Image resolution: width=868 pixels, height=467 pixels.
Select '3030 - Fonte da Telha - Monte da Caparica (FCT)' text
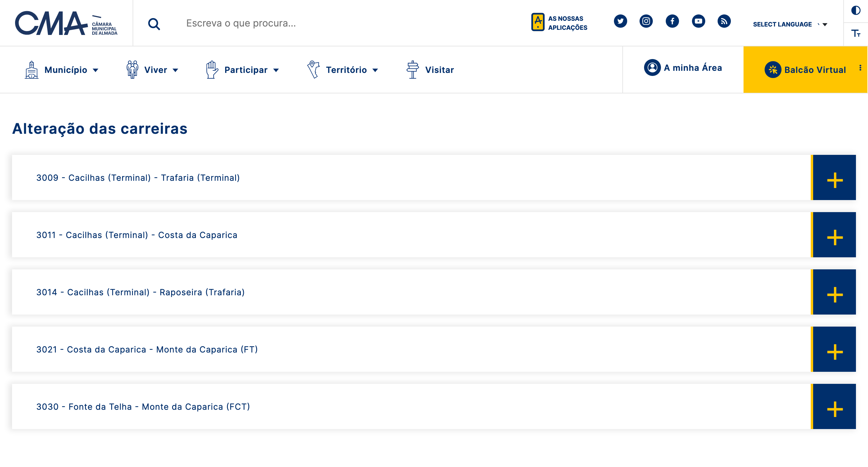tap(143, 407)
